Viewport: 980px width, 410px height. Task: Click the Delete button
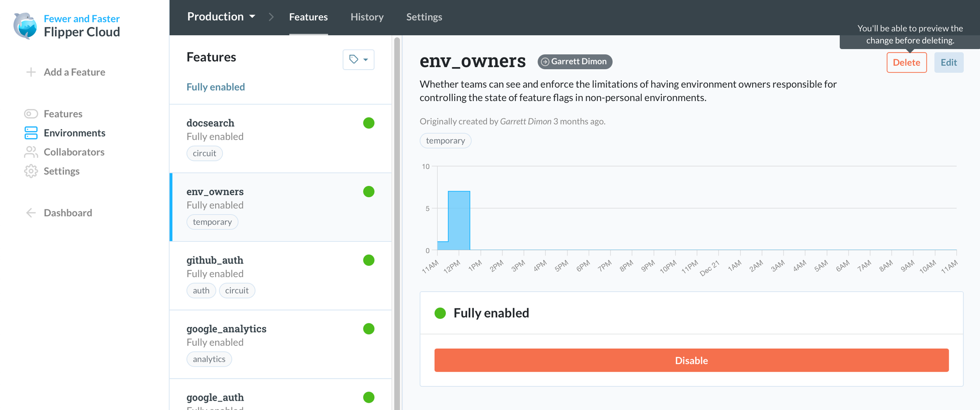tap(906, 62)
